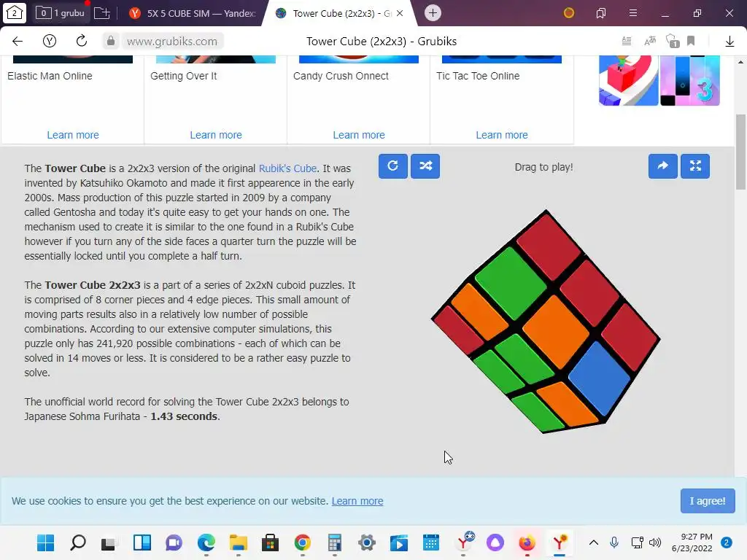Open Alice purple assistant taskbar icon
Viewport: 747px width, 560px height.
495,542
